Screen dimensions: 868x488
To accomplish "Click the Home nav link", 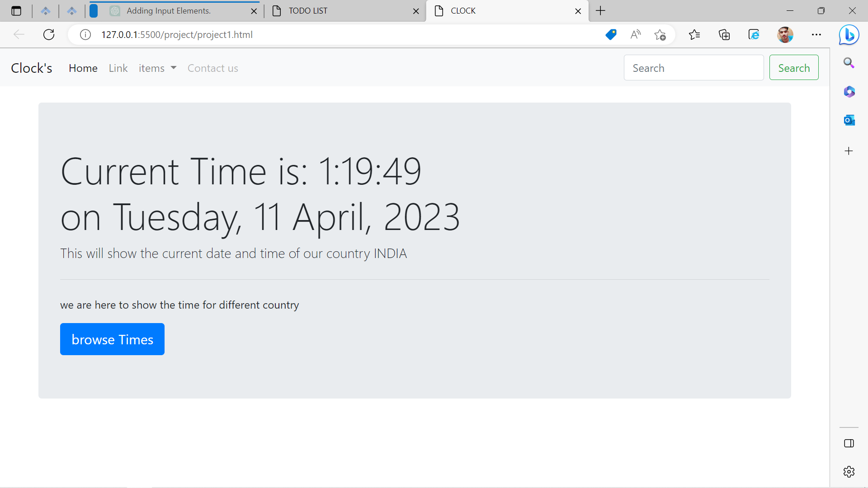I will tap(83, 68).
